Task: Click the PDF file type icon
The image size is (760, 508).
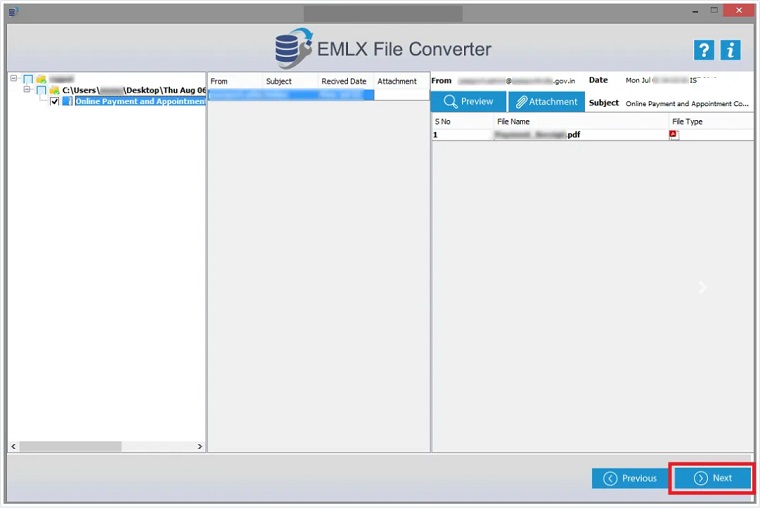Action: [673, 135]
